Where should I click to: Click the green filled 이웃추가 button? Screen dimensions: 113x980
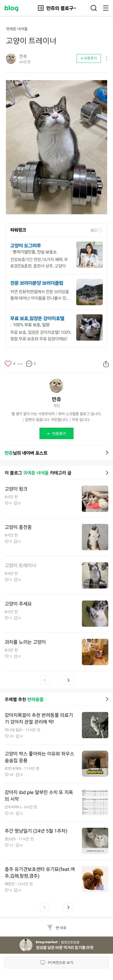[x=56, y=433]
